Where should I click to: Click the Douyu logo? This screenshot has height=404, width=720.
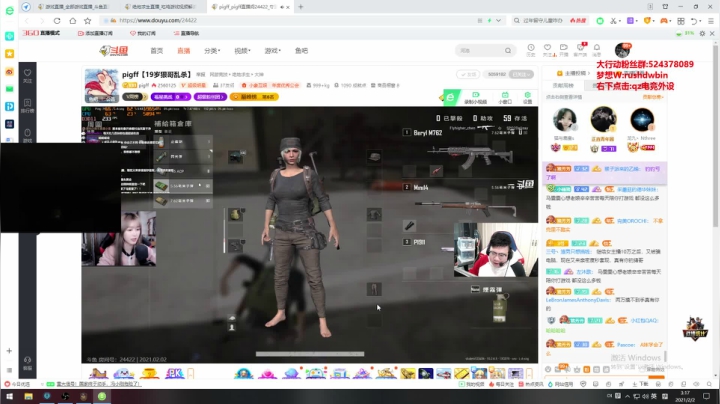click(114, 50)
